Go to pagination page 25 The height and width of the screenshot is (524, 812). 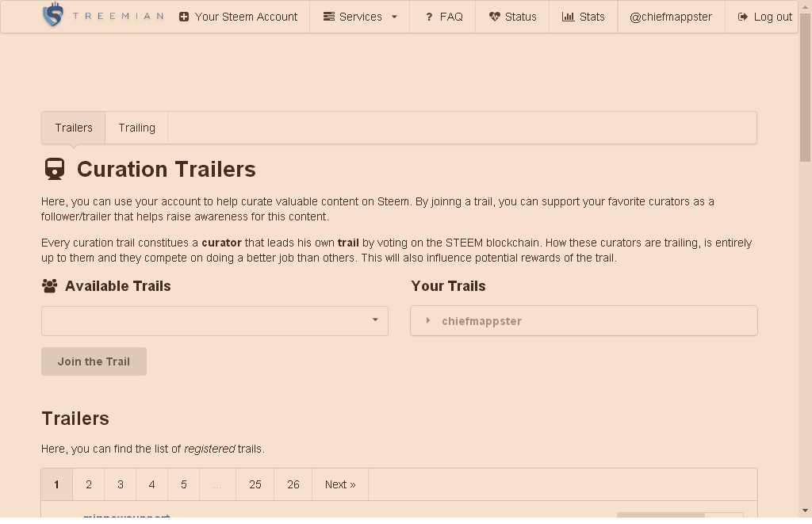point(255,484)
